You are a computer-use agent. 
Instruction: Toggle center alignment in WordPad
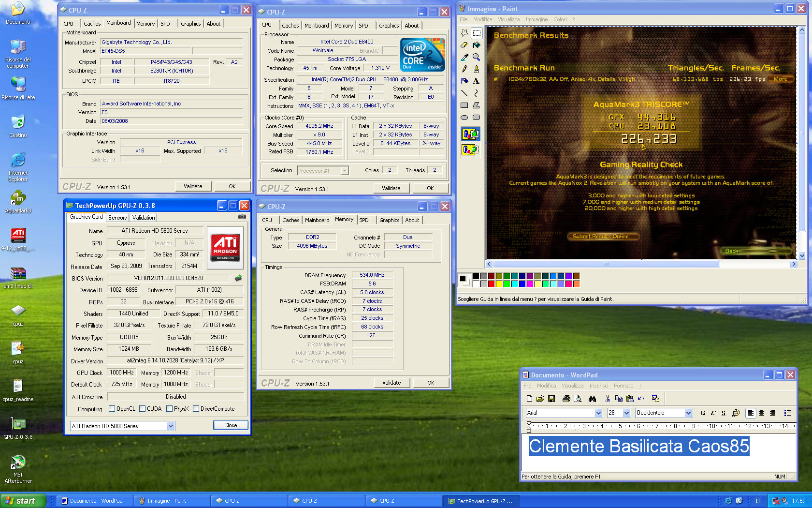click(762, 413)
